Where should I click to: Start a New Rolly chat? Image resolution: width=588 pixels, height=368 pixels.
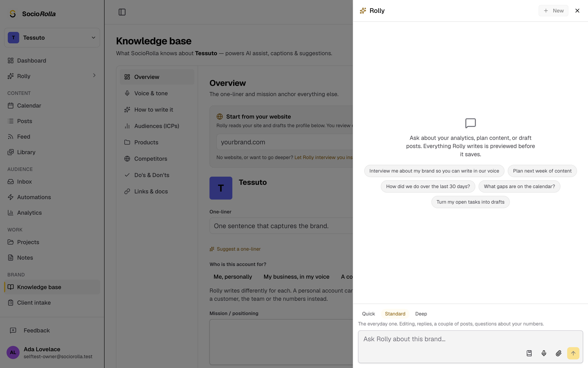553,11
